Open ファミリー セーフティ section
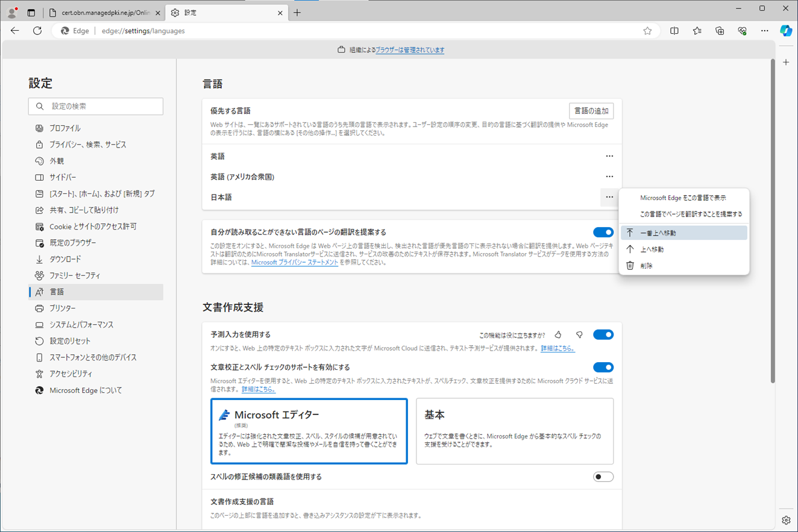798x532 pixels. 96,275
